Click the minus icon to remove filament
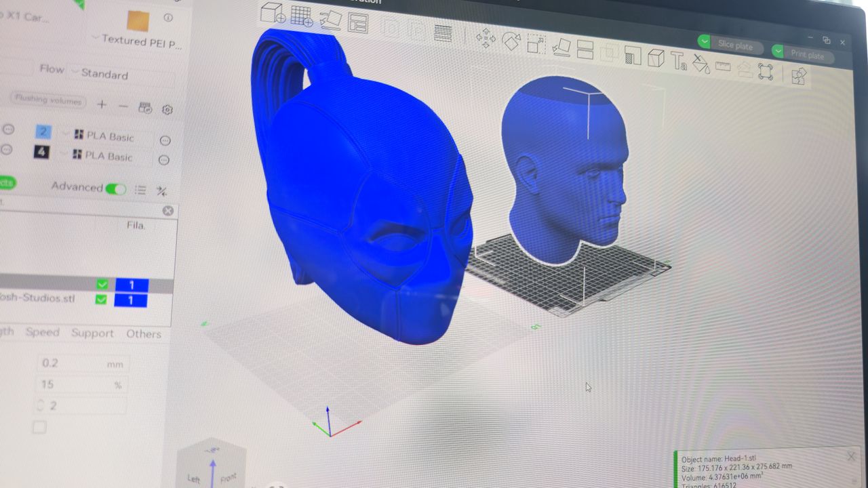Viewport: 868px width, 488px height. (123, 106)
